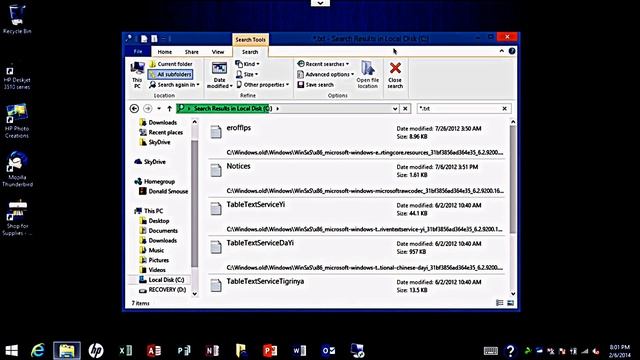Open the HP taskbar icon
Screen dimensions: 640x360
96,351
